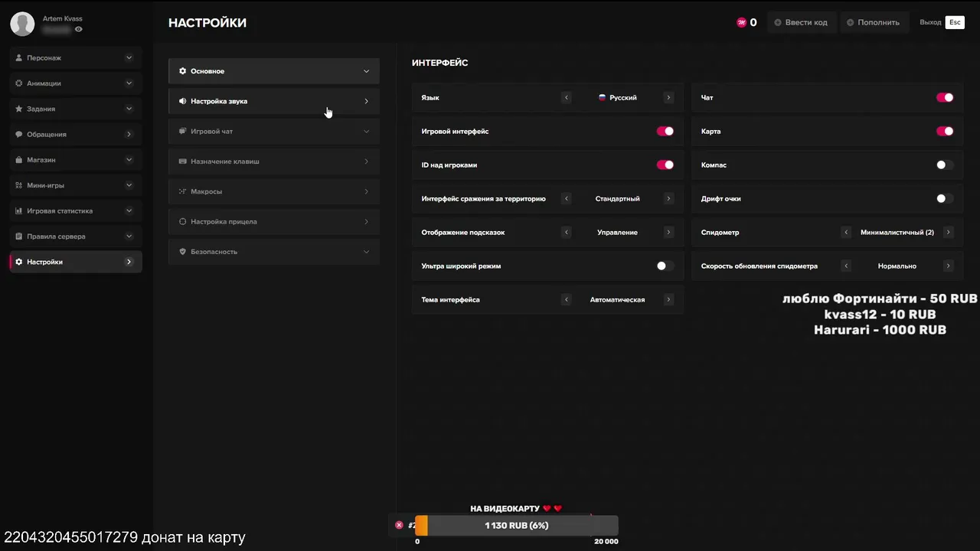Click the Правила сервера document icon
This screenshot has width=980, height=551.
19,236
